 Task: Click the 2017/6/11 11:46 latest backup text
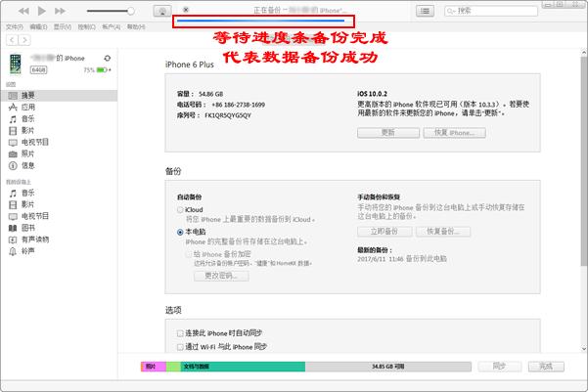coord(402,259)
